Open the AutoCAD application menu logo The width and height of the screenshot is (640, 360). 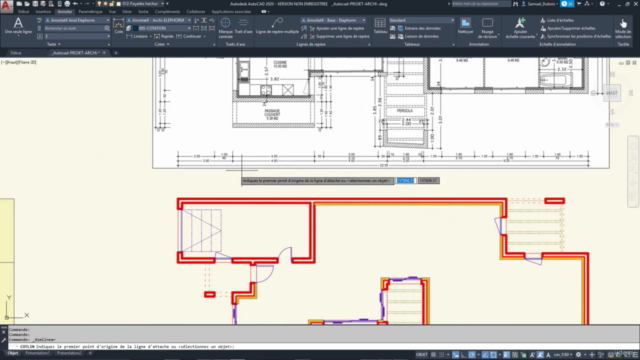(7, 7)
